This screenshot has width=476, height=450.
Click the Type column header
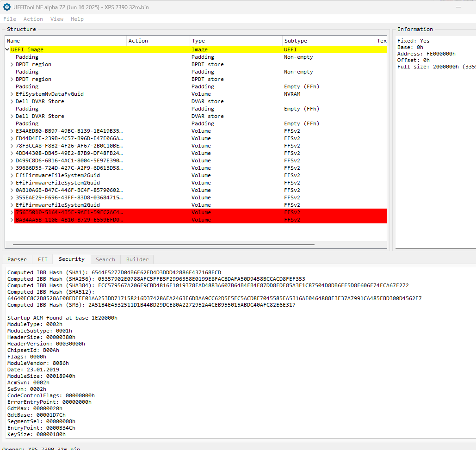(x=236, y=41)
